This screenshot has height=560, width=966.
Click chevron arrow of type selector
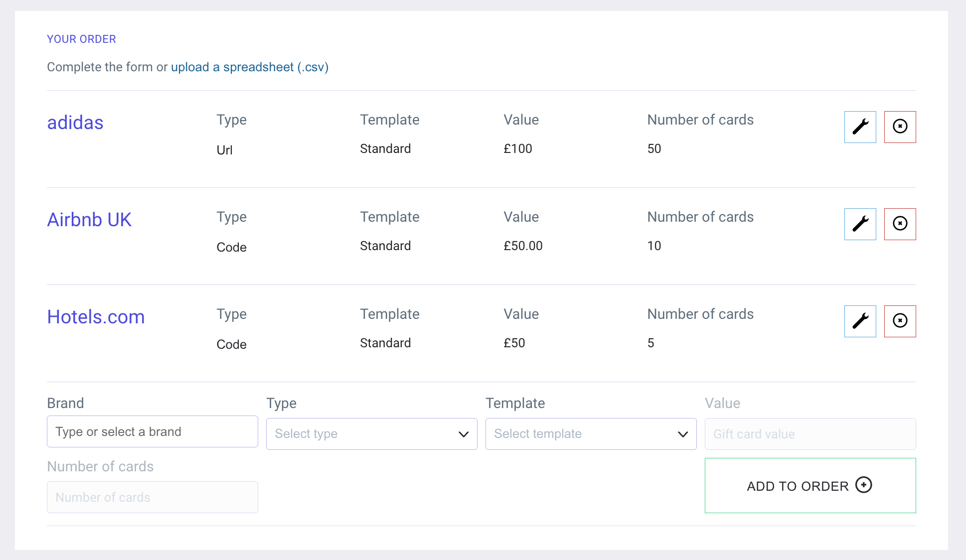[x=463, y=434]
